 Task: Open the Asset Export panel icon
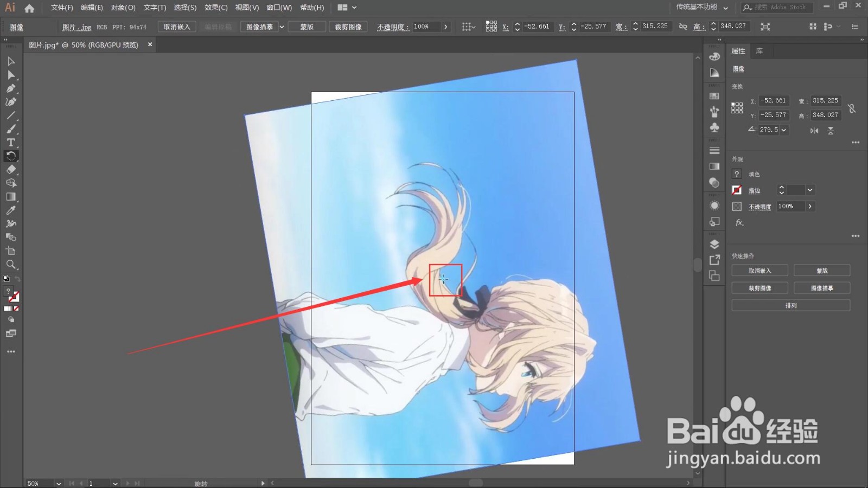pos(714,260)
